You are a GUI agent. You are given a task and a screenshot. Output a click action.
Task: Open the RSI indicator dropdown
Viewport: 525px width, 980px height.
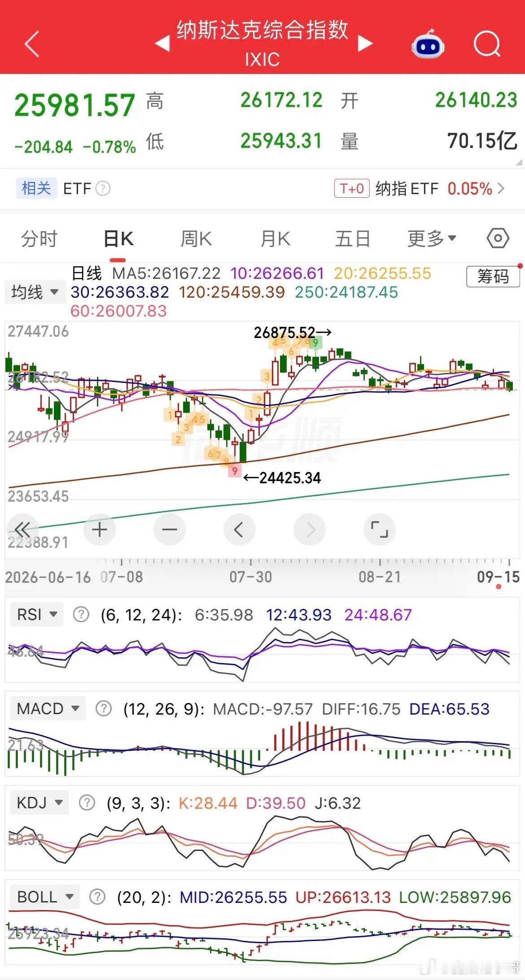click(37, 614)
